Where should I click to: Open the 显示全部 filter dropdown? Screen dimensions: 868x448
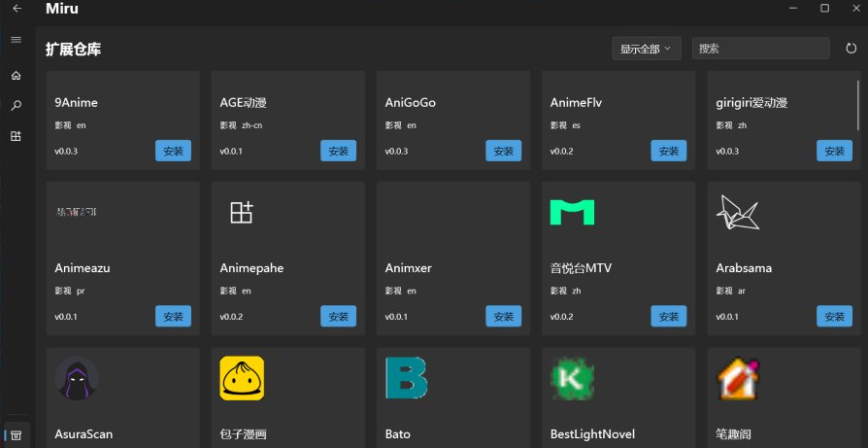[x=646, y=49]
